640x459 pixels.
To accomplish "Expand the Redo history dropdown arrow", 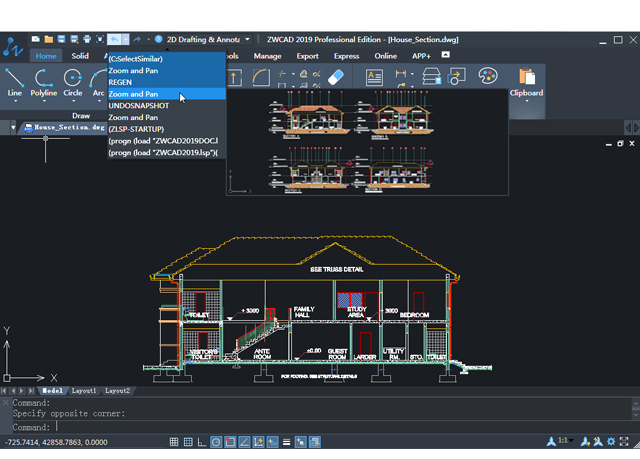I will 148,39.
